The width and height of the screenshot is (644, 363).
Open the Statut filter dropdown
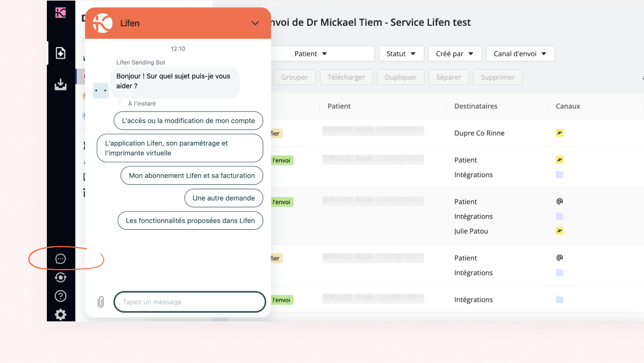(401, 53)
